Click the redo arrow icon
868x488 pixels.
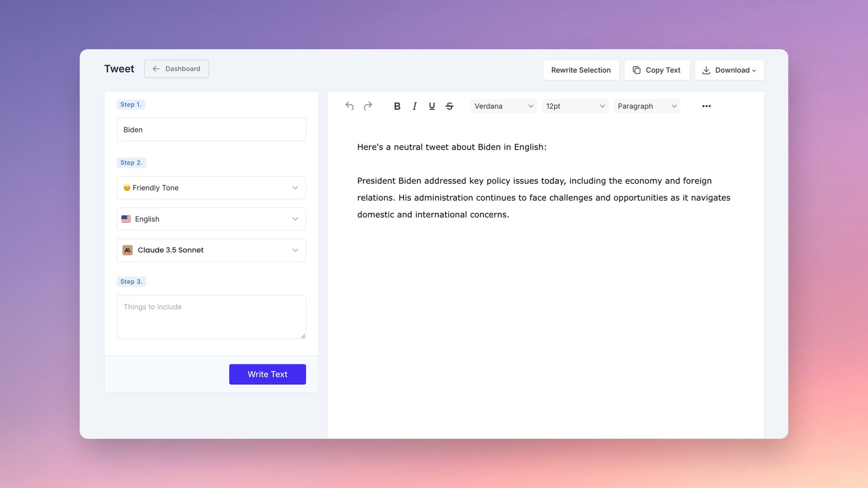pos(368,106)
